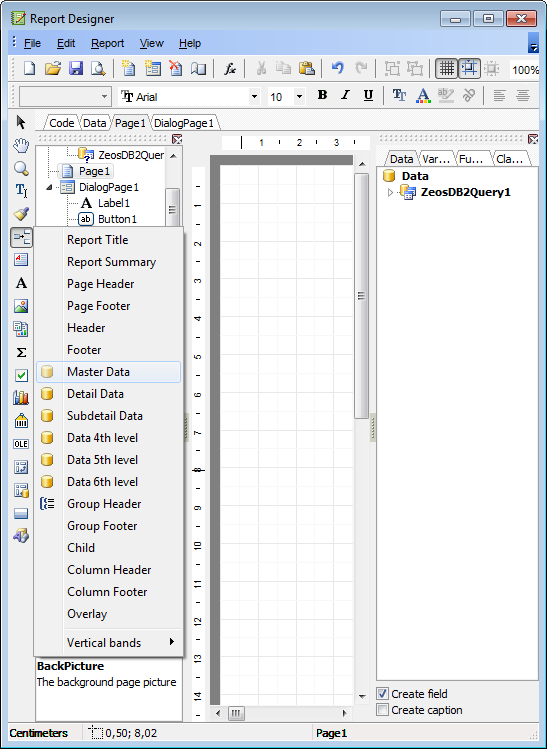Toggle left text alignment
547x749 pixels.
click(499, 96)
